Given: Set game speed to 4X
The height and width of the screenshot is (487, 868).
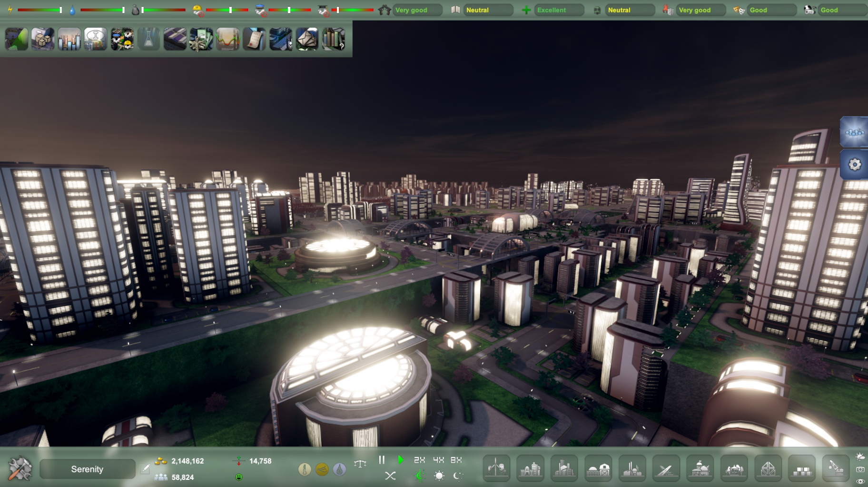Looking at the screenshot, I should pyautogui.click(x=438, y=460).
